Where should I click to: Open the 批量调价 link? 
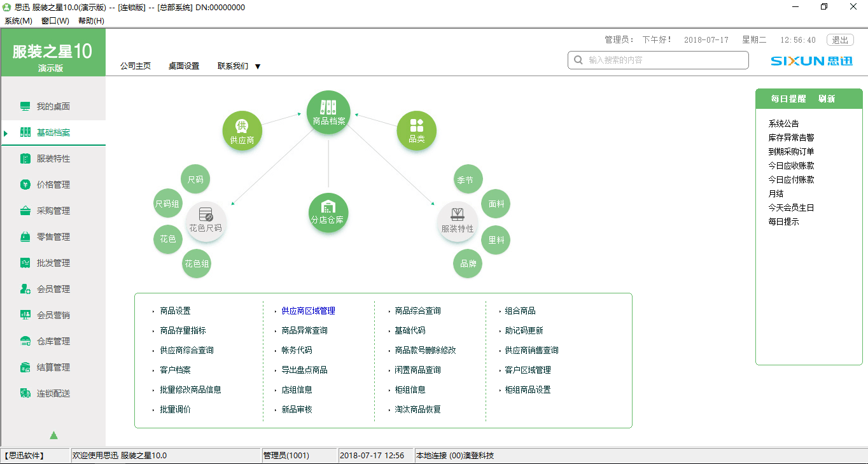point(176,409)
